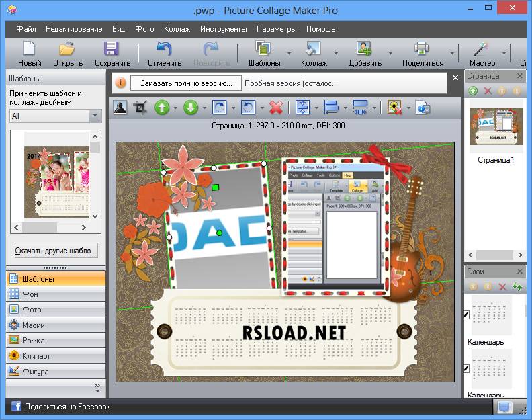Click the New (Новый) document icon
Image resolution: width=532 pixels, height=420 pixels.
pyautogui.click(x=29, y=48)
